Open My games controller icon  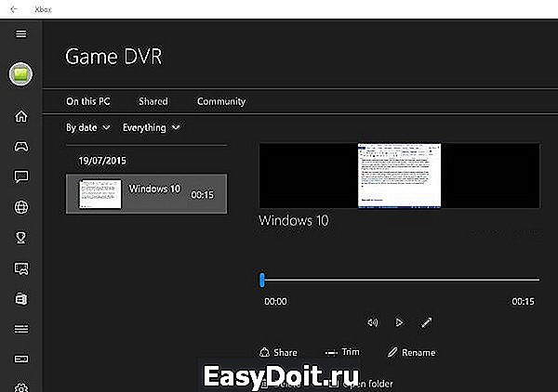click(x=21, y=146)
